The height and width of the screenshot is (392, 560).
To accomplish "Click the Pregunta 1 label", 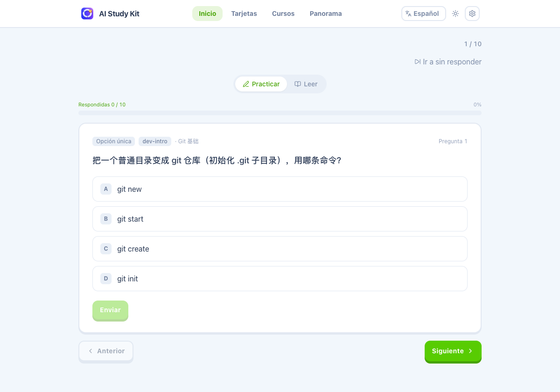I will click(453, 141).
